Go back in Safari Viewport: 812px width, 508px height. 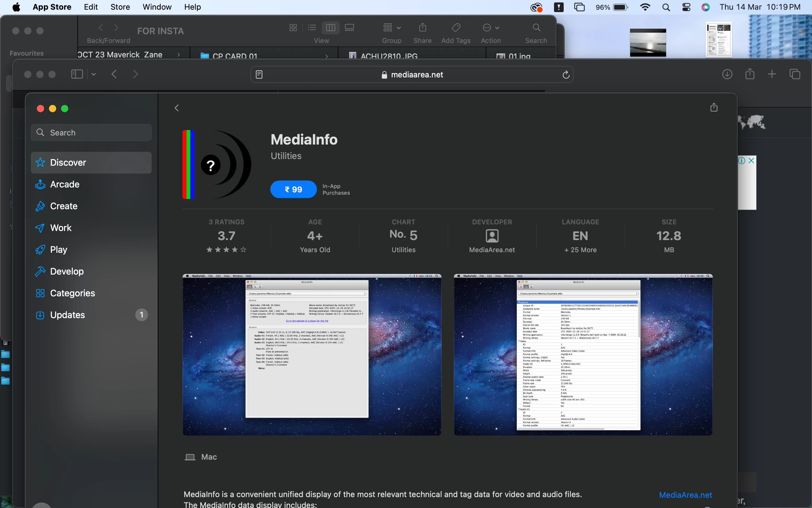(114, 74)
